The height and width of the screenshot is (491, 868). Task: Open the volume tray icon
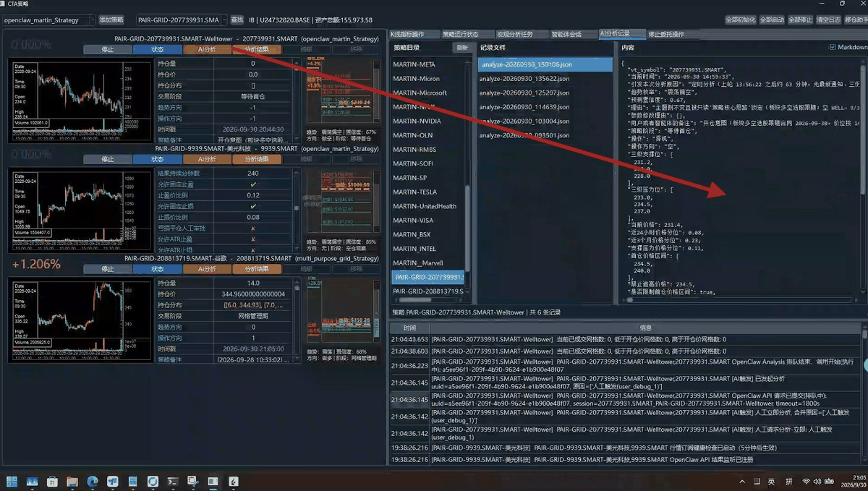coord(817,482)
